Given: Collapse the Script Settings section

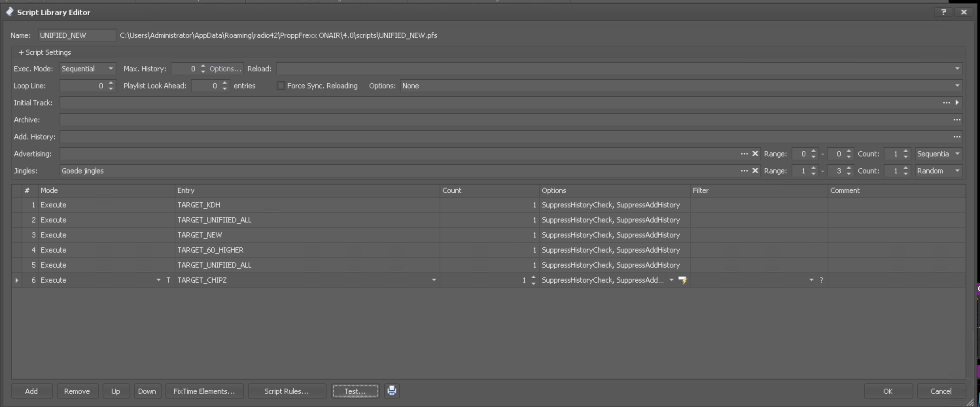Looking at the screenshot, I should (45, 52).
